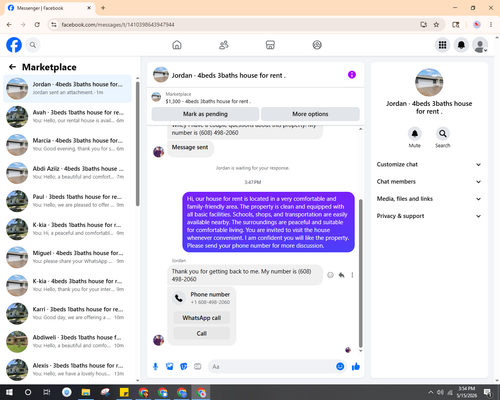Open Facebook notifications bell
Image resolution: width=500 pixels, height=400 pixels.
coord(461,45)
